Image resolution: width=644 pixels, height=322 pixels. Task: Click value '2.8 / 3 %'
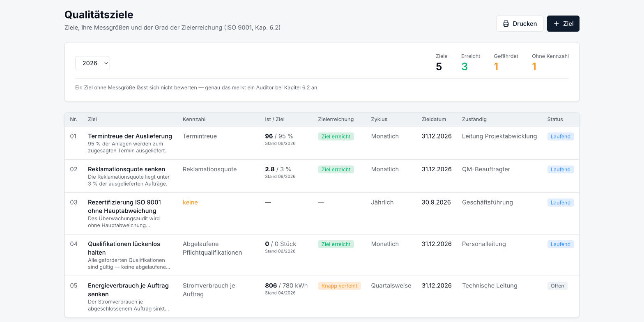point(278,169)
